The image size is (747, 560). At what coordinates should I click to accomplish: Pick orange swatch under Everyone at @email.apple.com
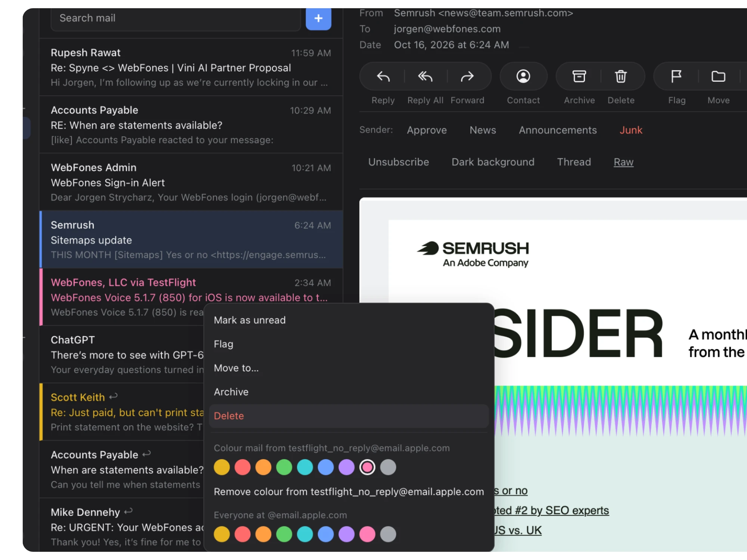click(x=263, y=534)
